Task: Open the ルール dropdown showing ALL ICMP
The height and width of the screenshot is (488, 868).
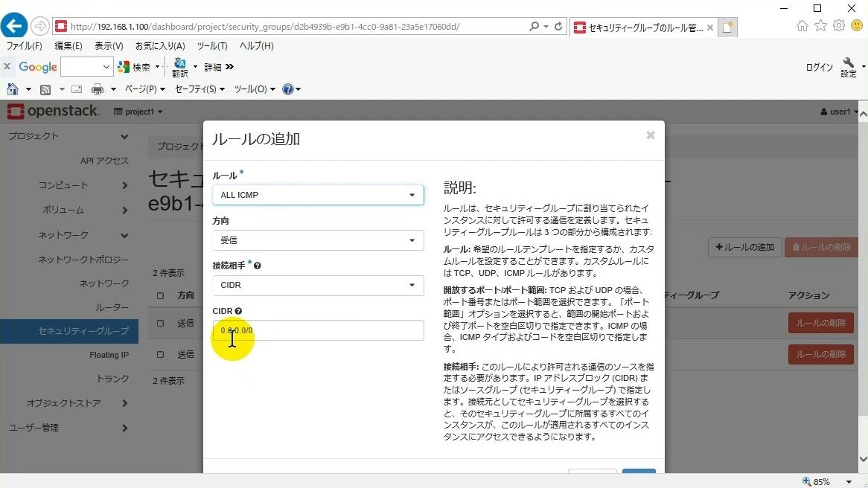Action: pyautogui.click(x=318, y=195)
